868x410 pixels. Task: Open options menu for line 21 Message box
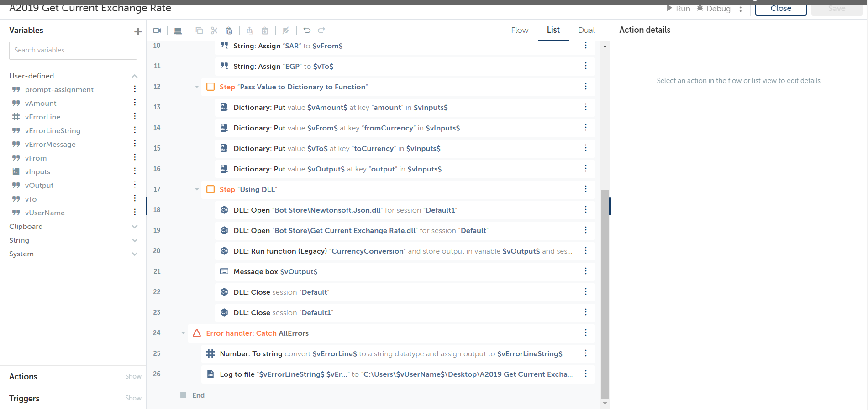(585, 271)
